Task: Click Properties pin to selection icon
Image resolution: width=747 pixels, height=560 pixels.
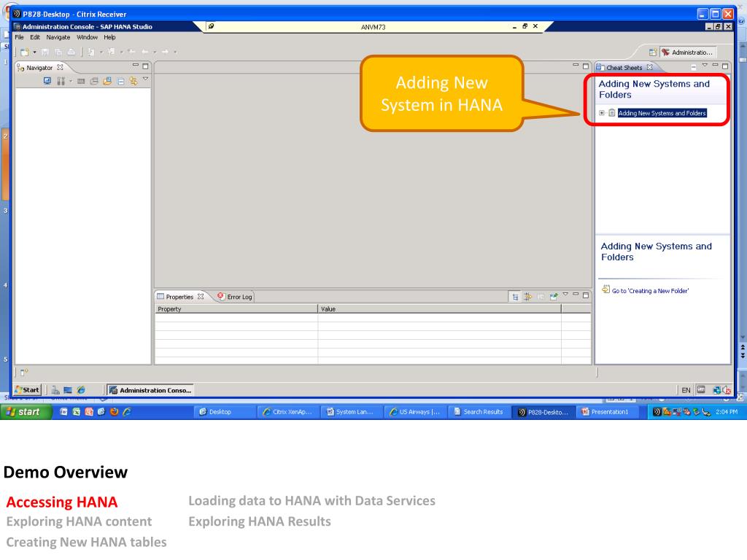Action: [553, 297]
